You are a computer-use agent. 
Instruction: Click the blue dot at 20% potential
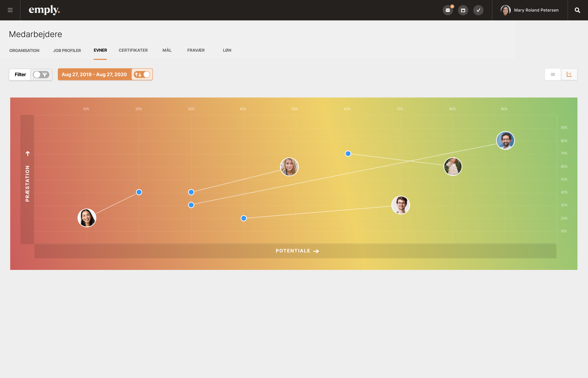(x=139, y=192)
